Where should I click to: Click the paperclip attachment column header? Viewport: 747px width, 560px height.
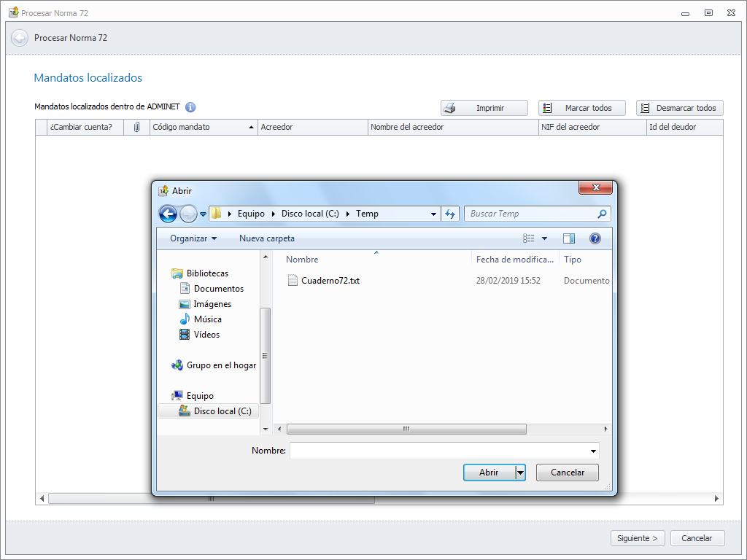click(x=136, y=127)
